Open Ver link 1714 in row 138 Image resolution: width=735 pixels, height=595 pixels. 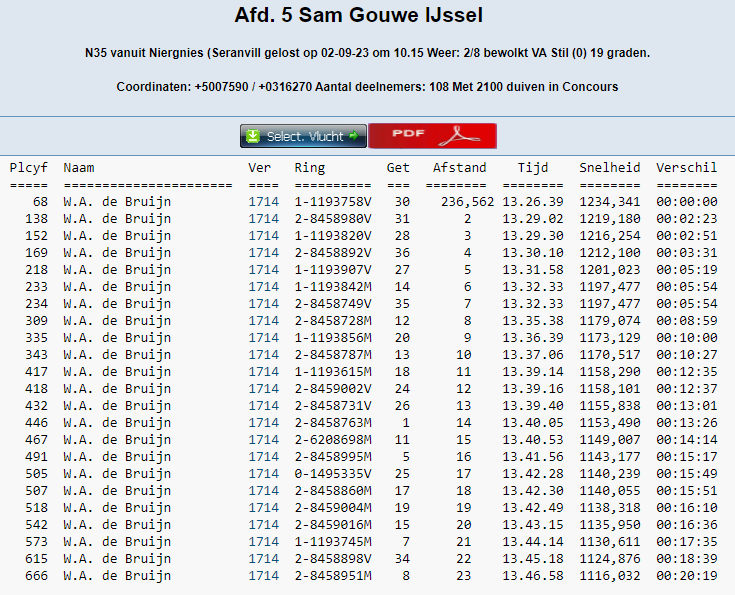[263, 218]
